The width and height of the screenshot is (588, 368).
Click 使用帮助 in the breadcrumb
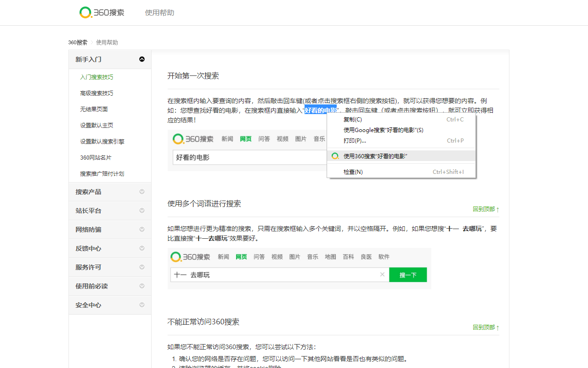click(107, 42)
